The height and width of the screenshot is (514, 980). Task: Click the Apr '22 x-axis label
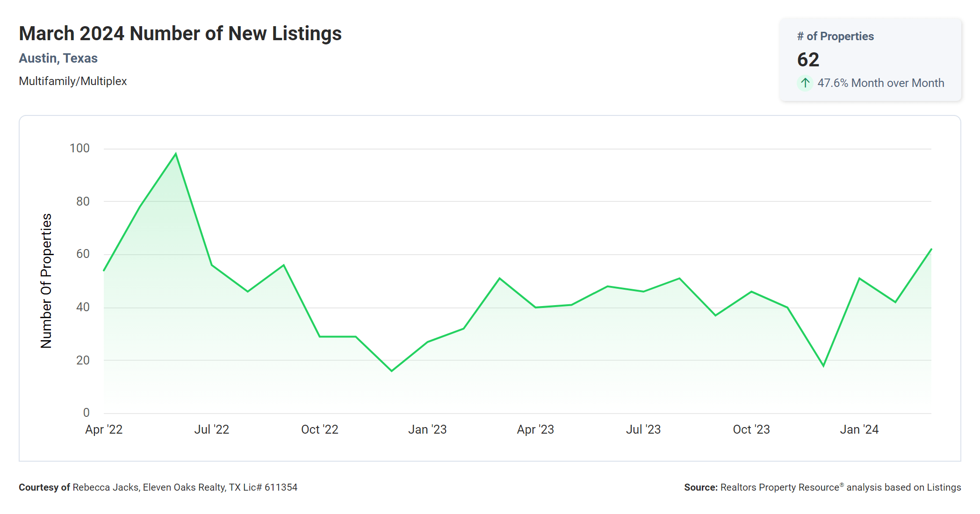click(x=104, y=429)
